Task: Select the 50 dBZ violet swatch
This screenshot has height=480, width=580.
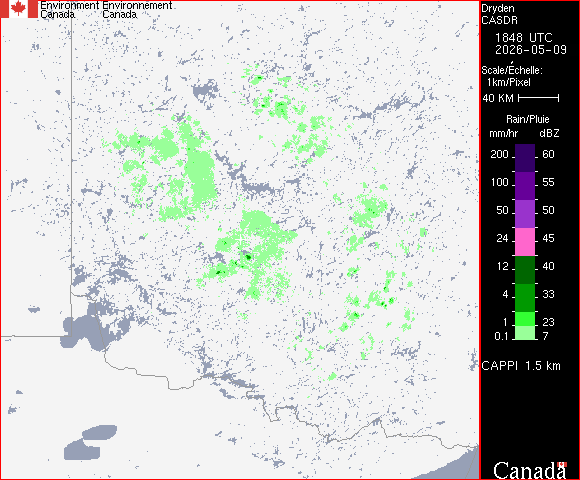Action: [525, 214]
